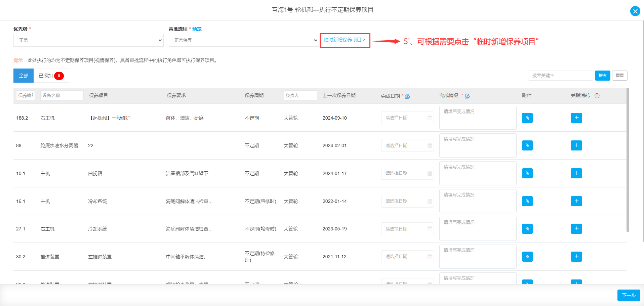This screenshot has height=306, width=644.
Task: Add related consumption for row 30.2 plus icon
Action: tap(576, 257)
